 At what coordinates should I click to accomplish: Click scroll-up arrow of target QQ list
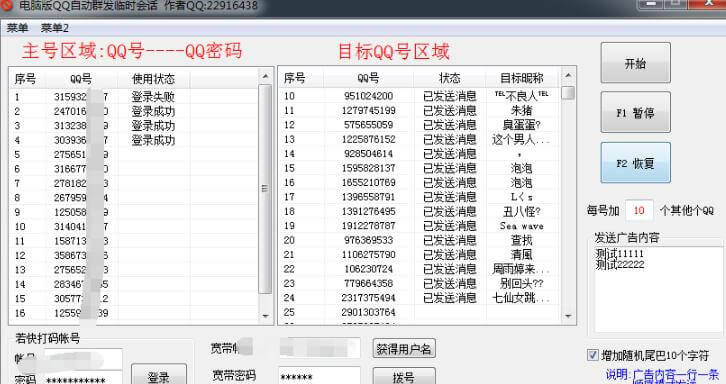pyautogui.click(x=568, y=75)
